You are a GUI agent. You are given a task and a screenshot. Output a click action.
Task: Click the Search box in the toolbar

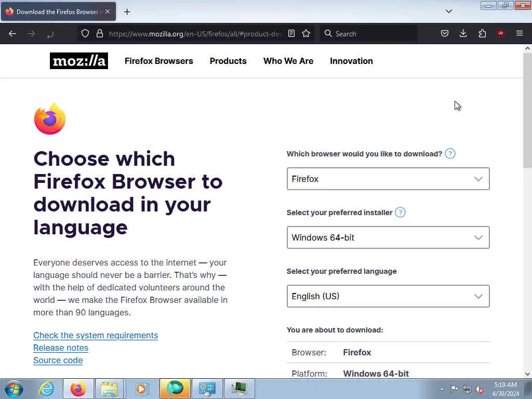368,34
